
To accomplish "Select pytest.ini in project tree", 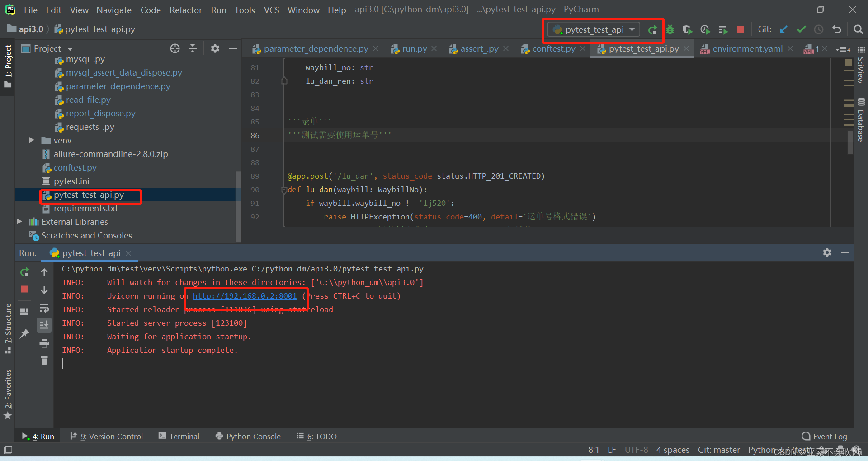I will coord(71,181).
